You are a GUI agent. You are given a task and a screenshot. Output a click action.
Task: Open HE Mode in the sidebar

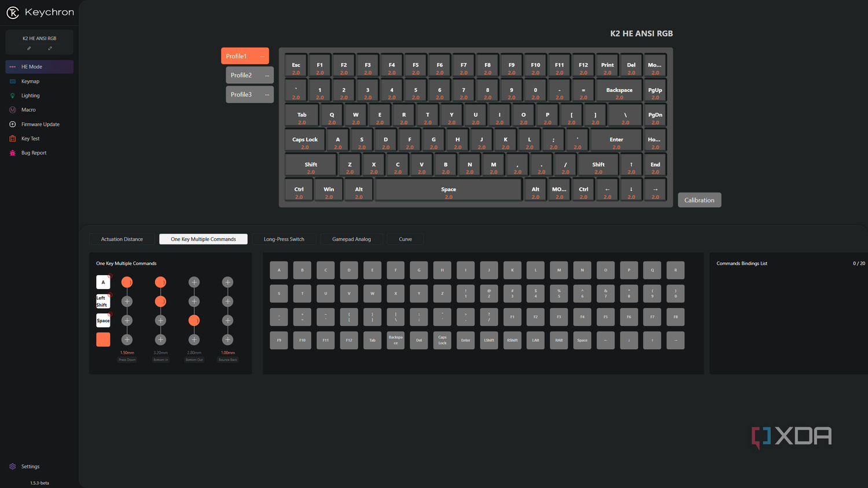point(39,66)
